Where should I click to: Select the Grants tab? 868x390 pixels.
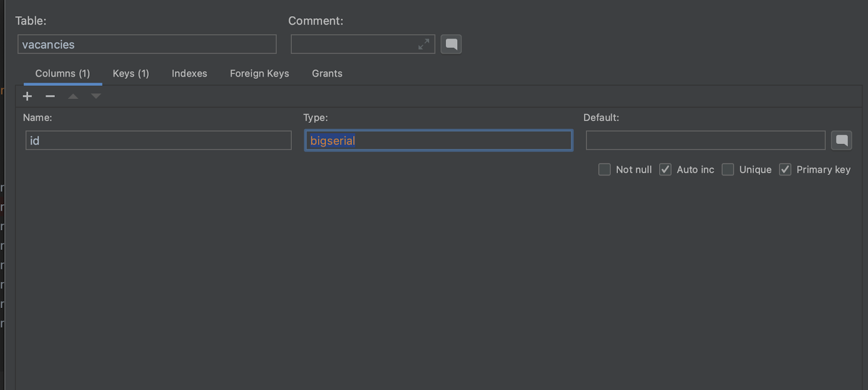point(327,73)
